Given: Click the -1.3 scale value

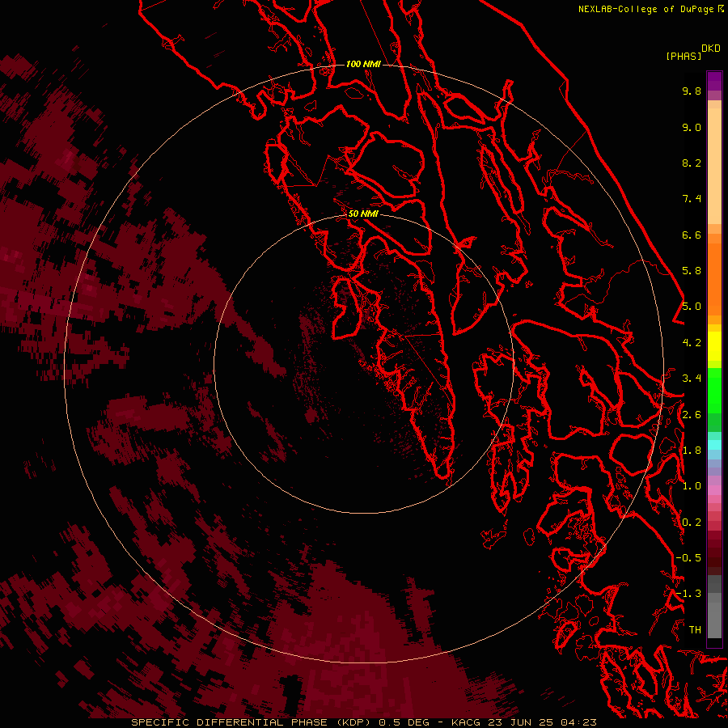Looking at the screenshot, I should pos(688,594).
